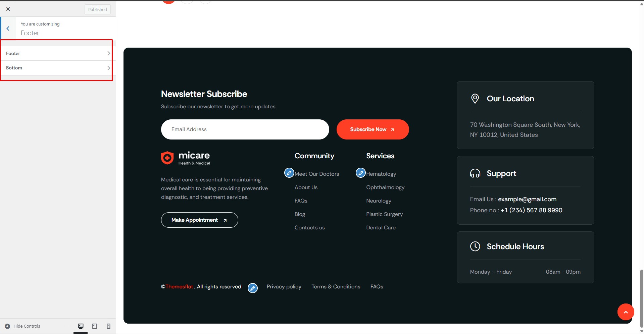This screenshot has width=644, height=334.
Task: Edit Services menu via pencil shortcut icon
Action: pos(360,173)
